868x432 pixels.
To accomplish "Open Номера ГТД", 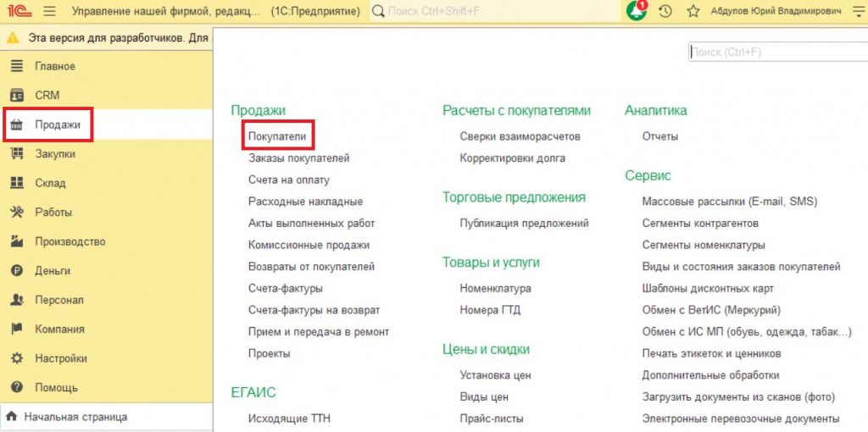I will tap(490, 310).
